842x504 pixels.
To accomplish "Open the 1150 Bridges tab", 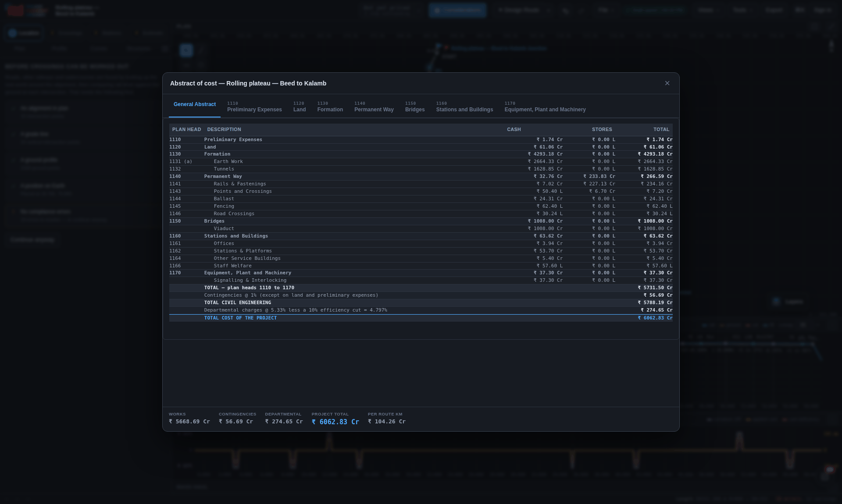I will [x=415, y=106].
